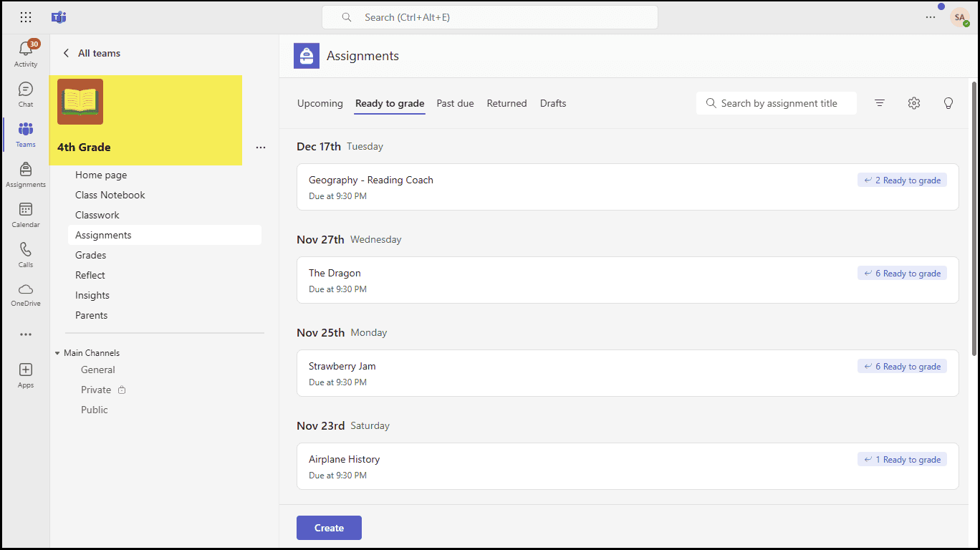
Task: Open the Calendar icon
Action: (25, 213)
